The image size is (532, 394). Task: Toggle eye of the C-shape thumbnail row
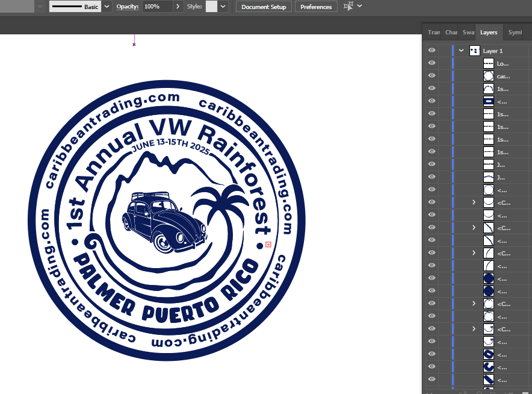431,366
